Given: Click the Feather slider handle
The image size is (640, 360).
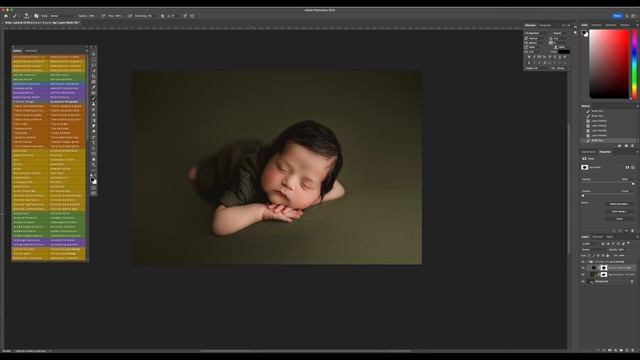Looking at the screenshot, I should [x=583, y=196].
